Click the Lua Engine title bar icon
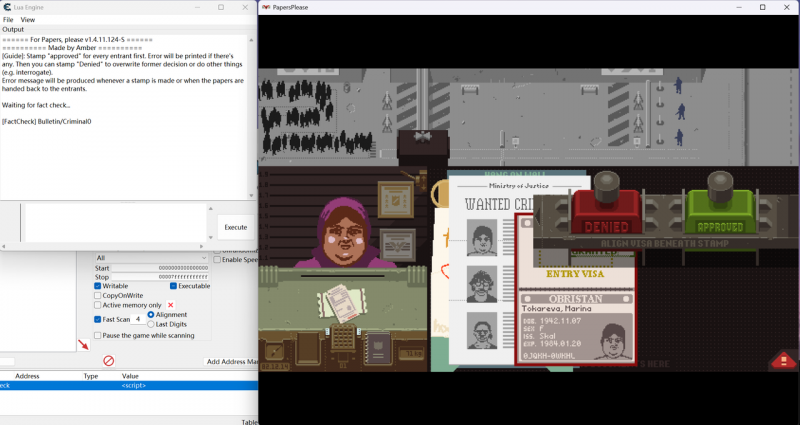Screen dimensions: 800x425 coord(7,7)
